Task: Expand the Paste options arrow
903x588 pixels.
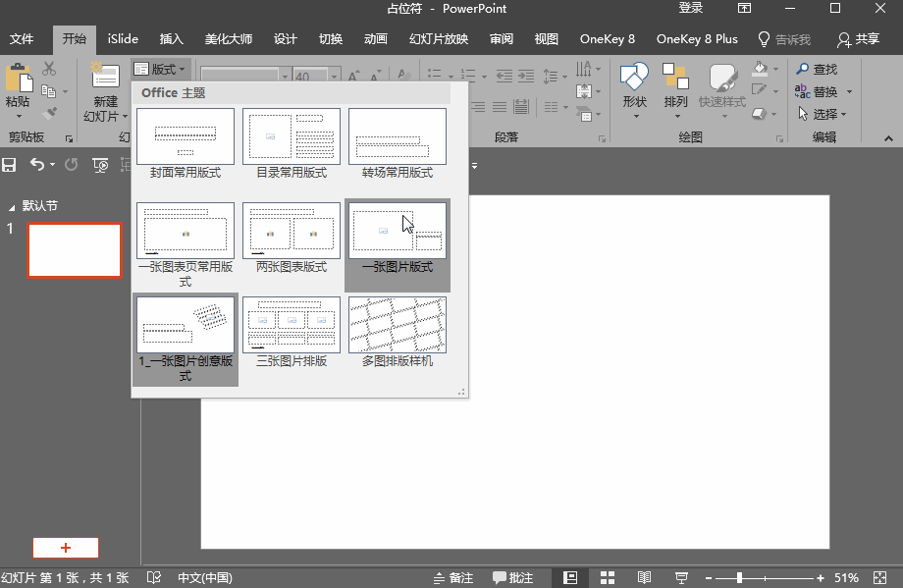Action: 19,116
